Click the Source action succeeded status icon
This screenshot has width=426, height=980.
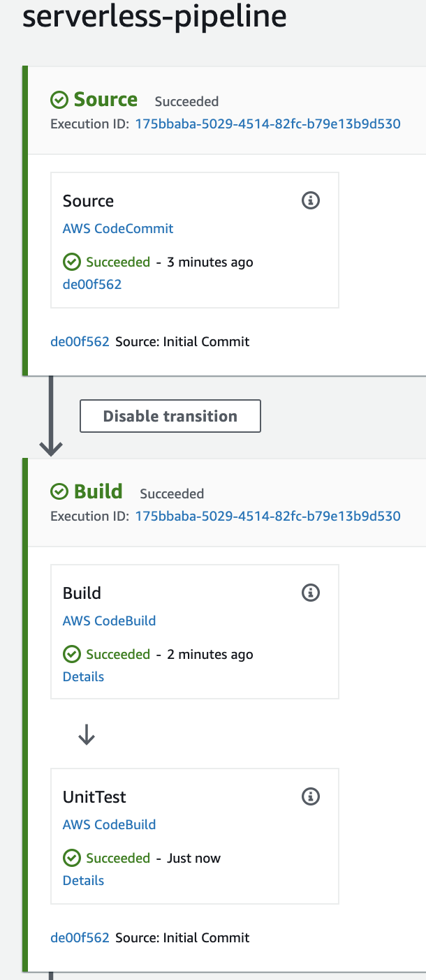tap(71, 262)
